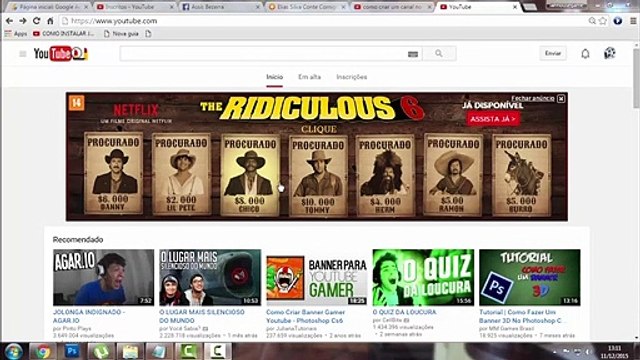Viewport: 640px width, 360px height.
Task: Click the ASSISTA JÁ button
Action: (x=493, y=119)
